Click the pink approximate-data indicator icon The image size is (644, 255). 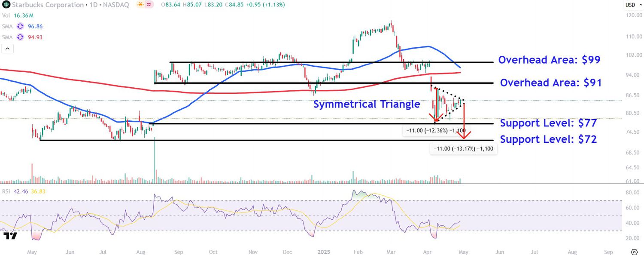149,5
